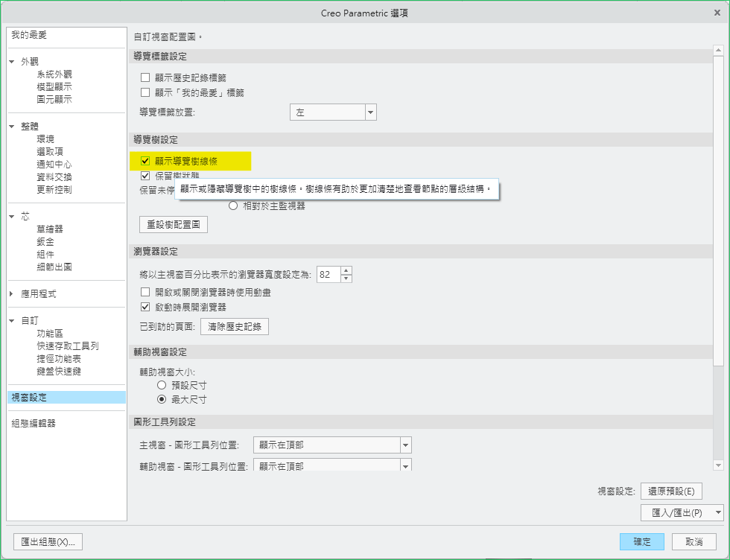Open 我的最愛 in left panel
This screenshot has height=560, width=730.
(29, 35)
